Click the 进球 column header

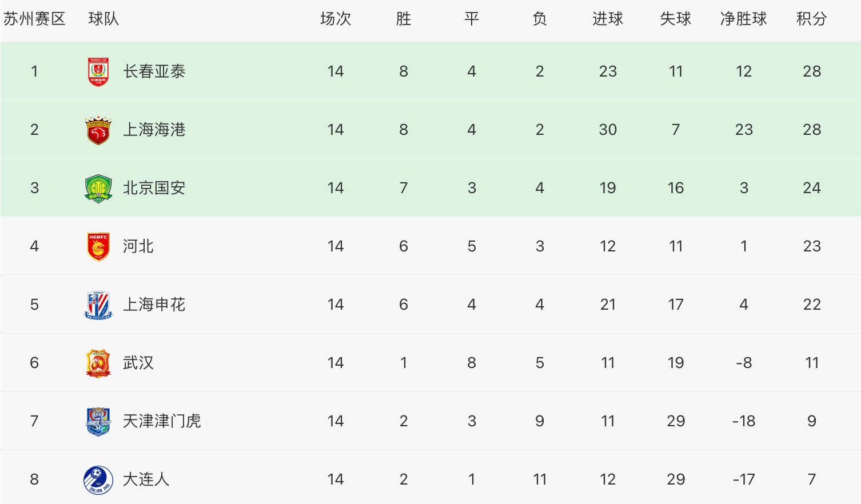coord(608,19)
